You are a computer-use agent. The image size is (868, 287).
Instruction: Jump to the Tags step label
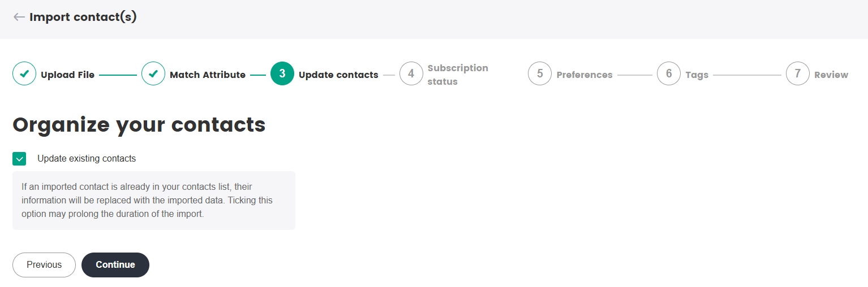(x=697, y=75)
